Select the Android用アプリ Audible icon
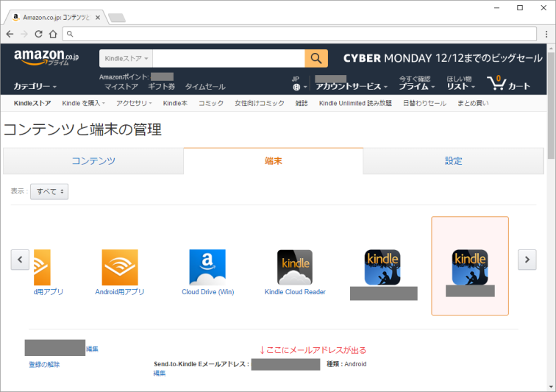Screen dimensions: 556x392 pos(120,267)
